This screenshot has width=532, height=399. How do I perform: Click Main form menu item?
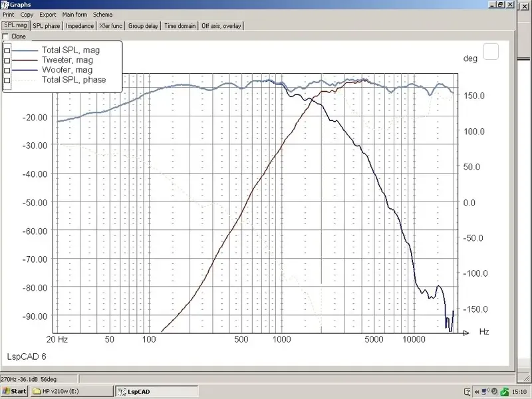pos(74,15)
